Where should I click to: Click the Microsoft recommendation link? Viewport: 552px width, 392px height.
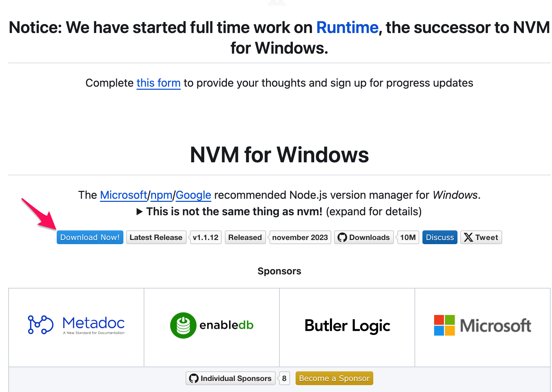(123, 195)
